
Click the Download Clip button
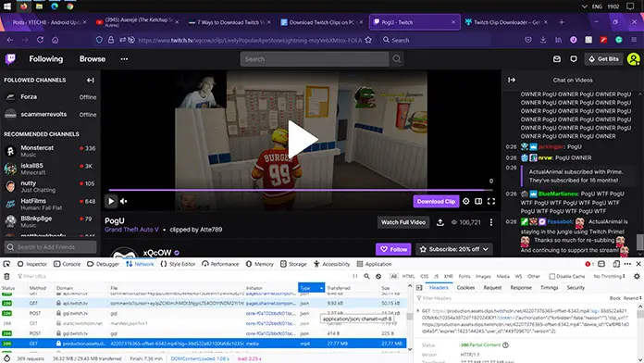(x=436, y=201)
